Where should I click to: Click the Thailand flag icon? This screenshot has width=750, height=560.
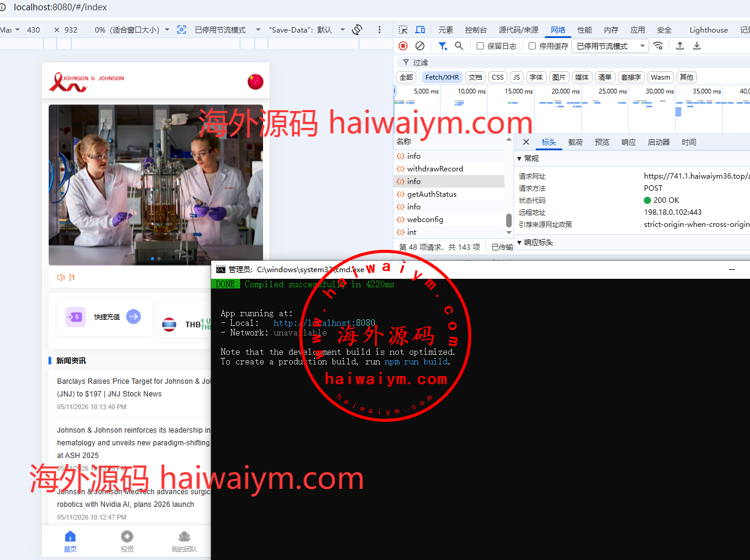(170, 325)
